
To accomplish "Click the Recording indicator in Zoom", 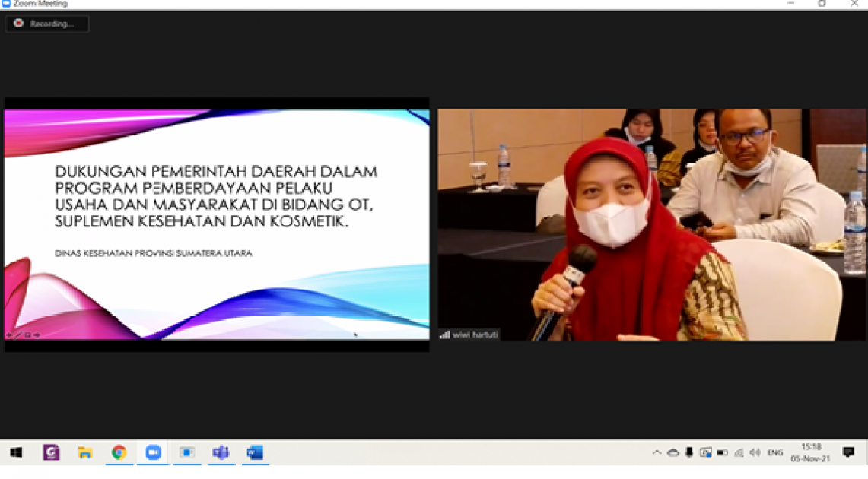I will click(46, 24).
